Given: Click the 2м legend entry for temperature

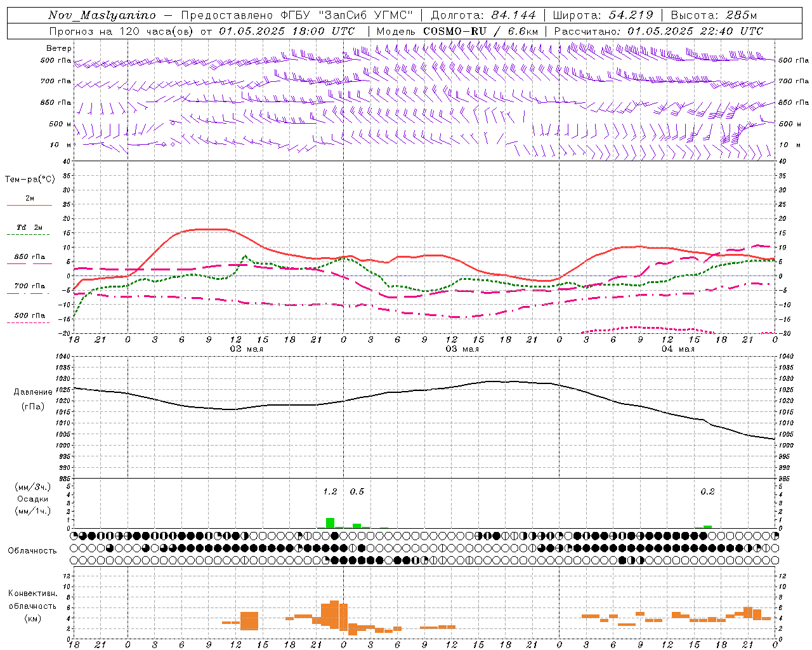Looking at the screenshot, I should [x=30, y=199].
